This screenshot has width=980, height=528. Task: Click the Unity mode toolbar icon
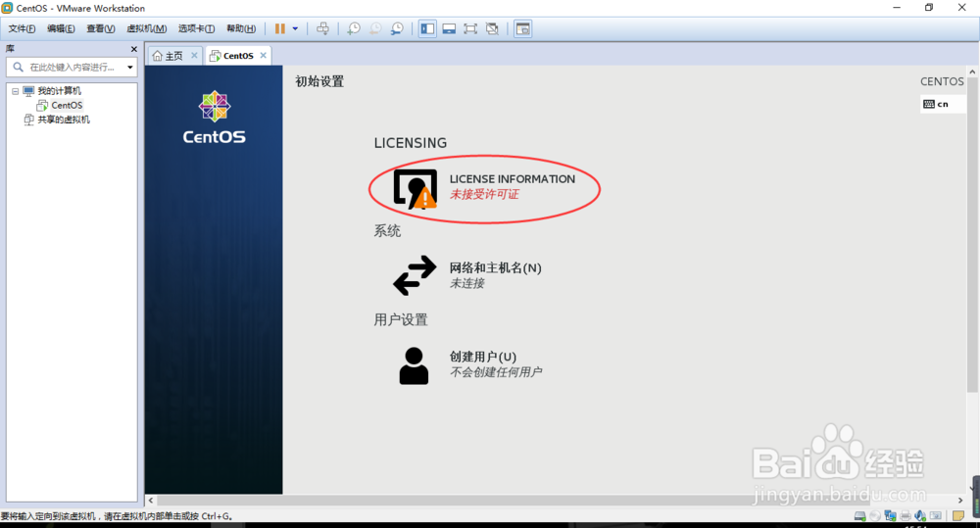tap(493, 28)
